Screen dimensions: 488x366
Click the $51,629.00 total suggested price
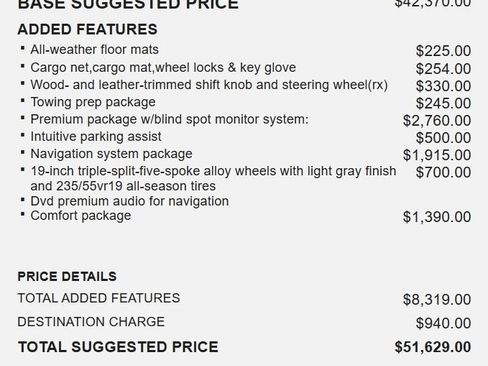[x=433, y=347]
